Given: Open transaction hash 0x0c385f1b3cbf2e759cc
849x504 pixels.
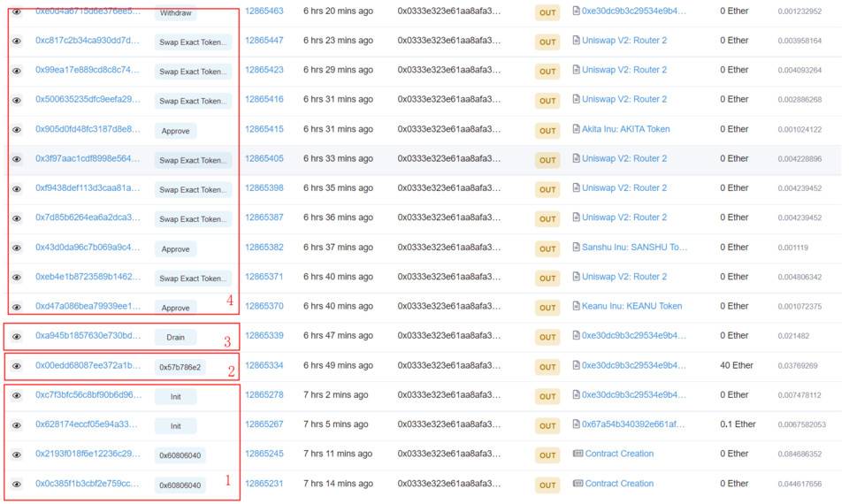Looking at the screenshot, I should 88,484.
